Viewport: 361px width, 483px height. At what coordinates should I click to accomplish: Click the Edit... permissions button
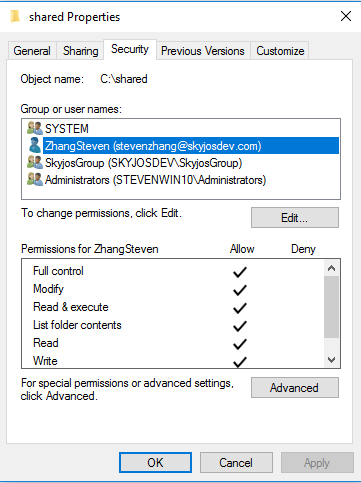point(295,218)
